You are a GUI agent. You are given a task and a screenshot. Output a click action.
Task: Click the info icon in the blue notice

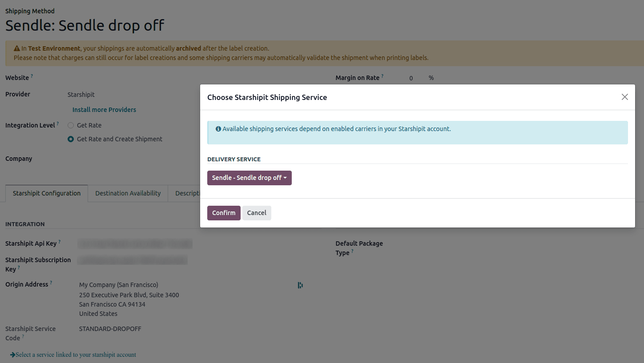click(218, 128)
